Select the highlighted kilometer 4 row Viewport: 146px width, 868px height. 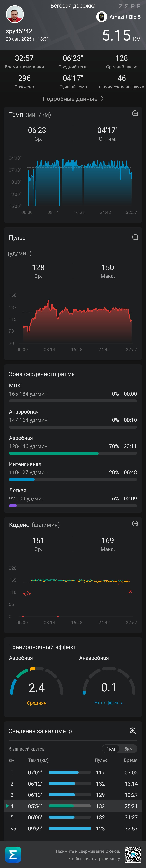pyautogui.click(x=73, y=806)
